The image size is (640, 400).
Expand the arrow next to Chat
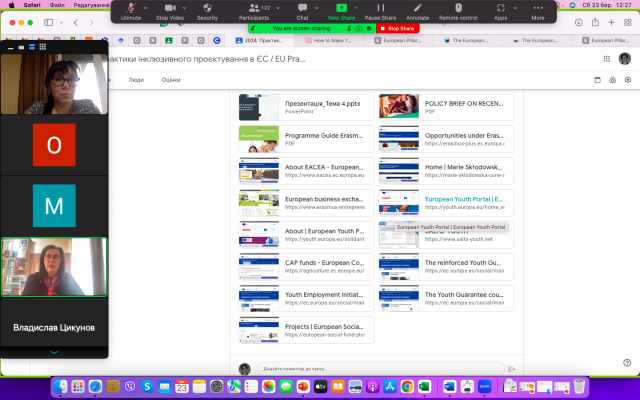(317, 8)
